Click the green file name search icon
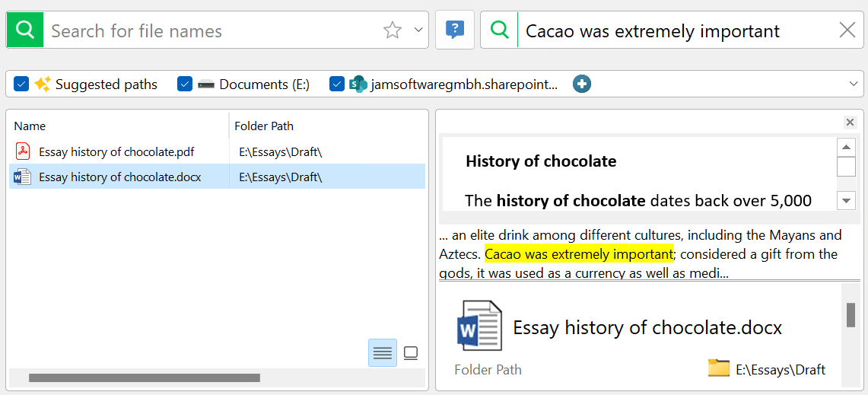 coord(25,30)
